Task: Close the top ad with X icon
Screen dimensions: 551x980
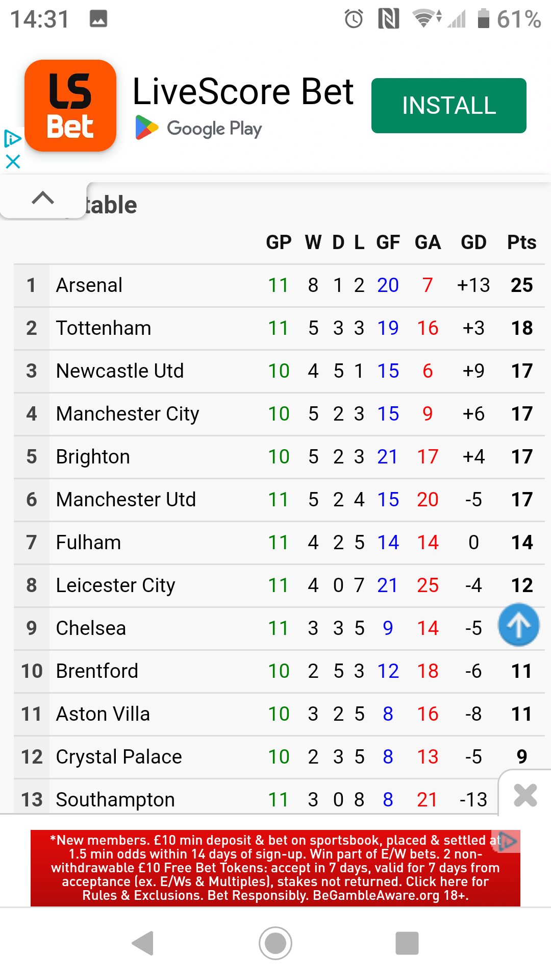Action: coord(13,162)
